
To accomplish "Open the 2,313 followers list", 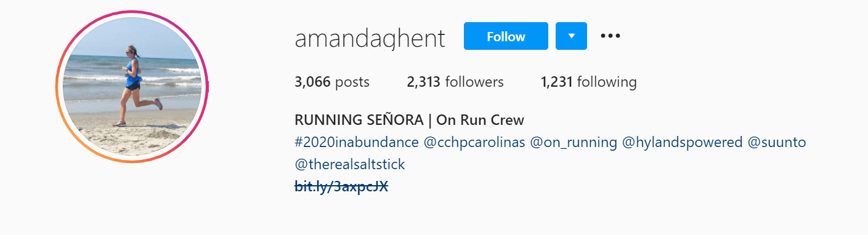I will point(455,82).
